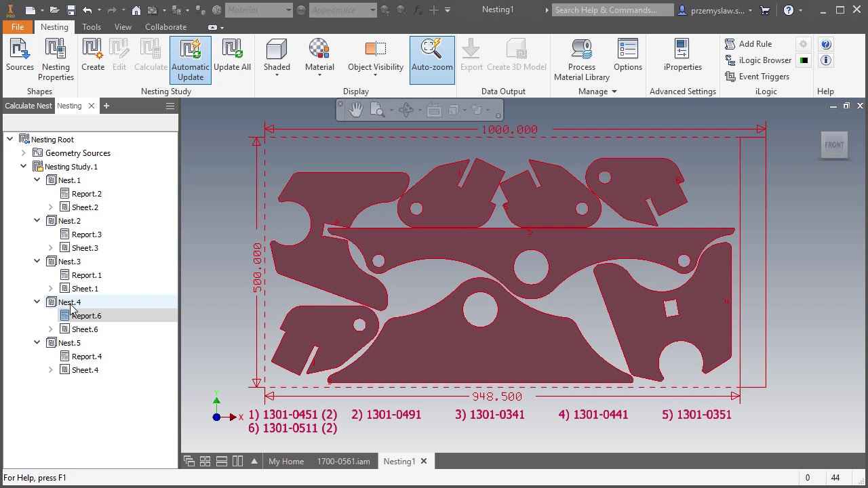Toggle Automatic Update off

(x=191, y=59)
